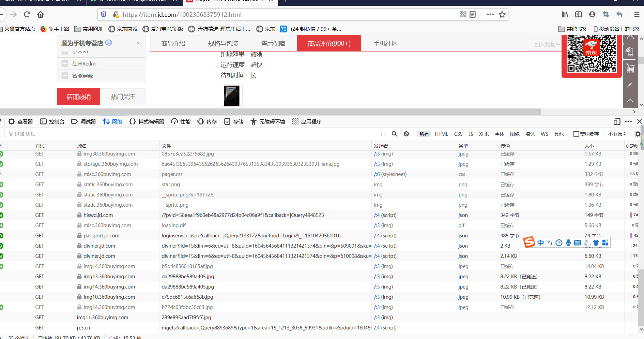Open JD sidebar feedback pencil icon
This screenshot has height=339, width=644.
630,85
